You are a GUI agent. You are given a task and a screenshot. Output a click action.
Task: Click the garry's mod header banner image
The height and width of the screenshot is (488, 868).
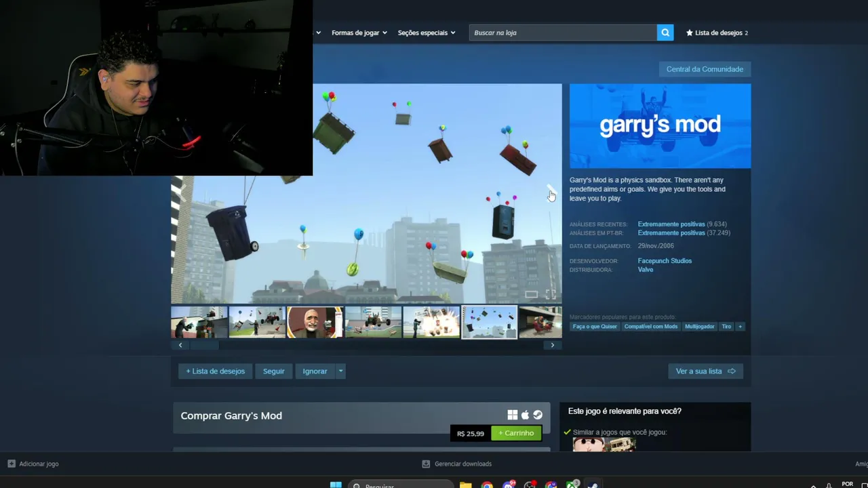[660, 126]
